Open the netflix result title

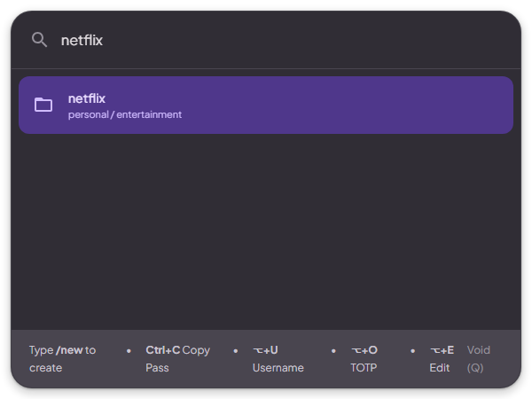coord(87,98)
